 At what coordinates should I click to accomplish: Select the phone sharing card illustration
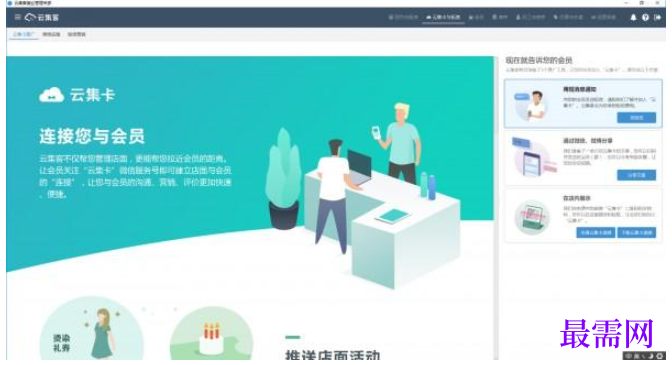(x=533, y=158)
